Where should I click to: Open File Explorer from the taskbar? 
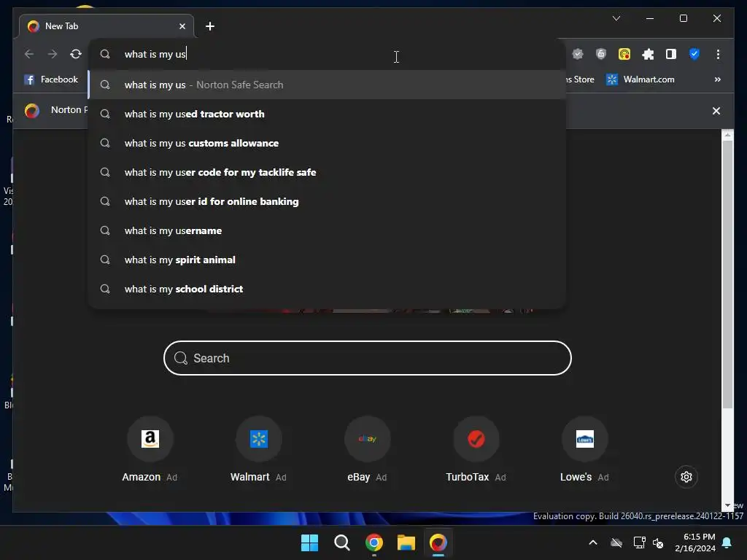pyautogui.click(x=406, y=542)
